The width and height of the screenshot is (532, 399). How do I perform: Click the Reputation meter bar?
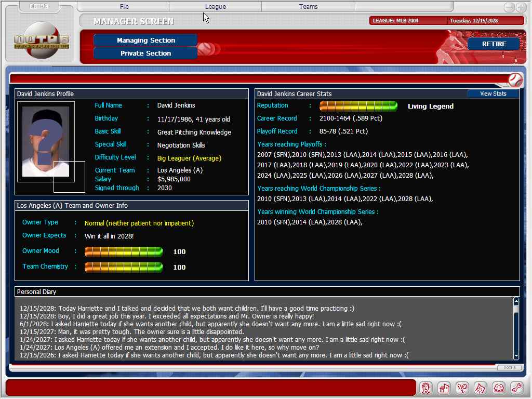click(x=358, y=106)
